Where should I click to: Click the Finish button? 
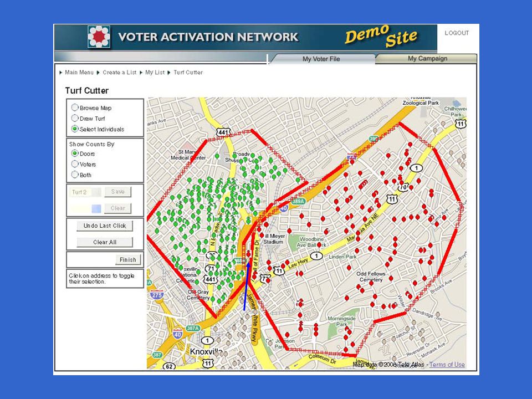point(127,259)
